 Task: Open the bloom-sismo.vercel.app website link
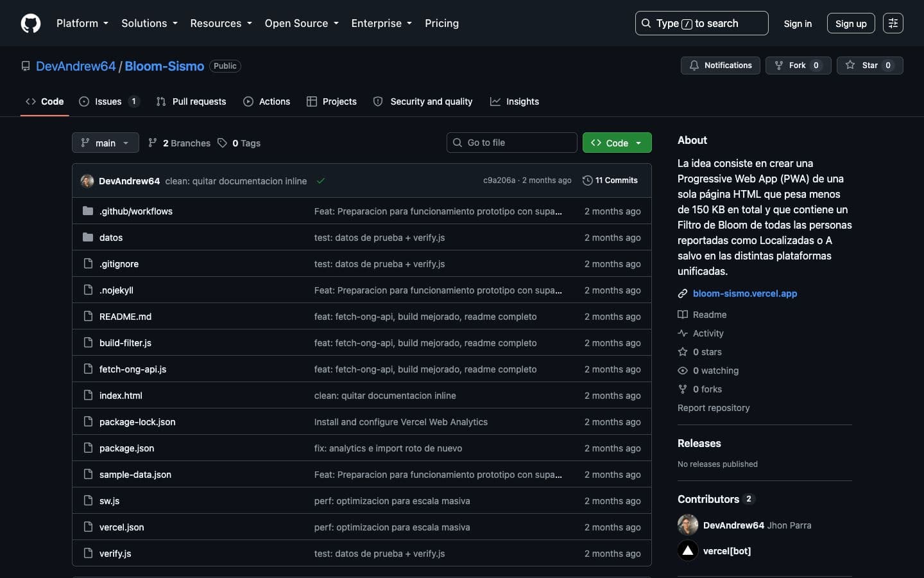click(745, 293)
